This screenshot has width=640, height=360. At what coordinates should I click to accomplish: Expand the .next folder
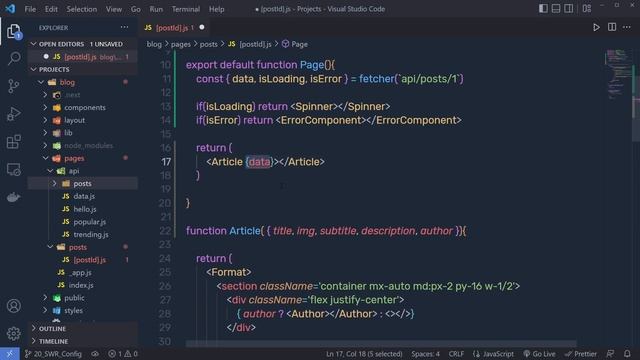click(82, 95)
